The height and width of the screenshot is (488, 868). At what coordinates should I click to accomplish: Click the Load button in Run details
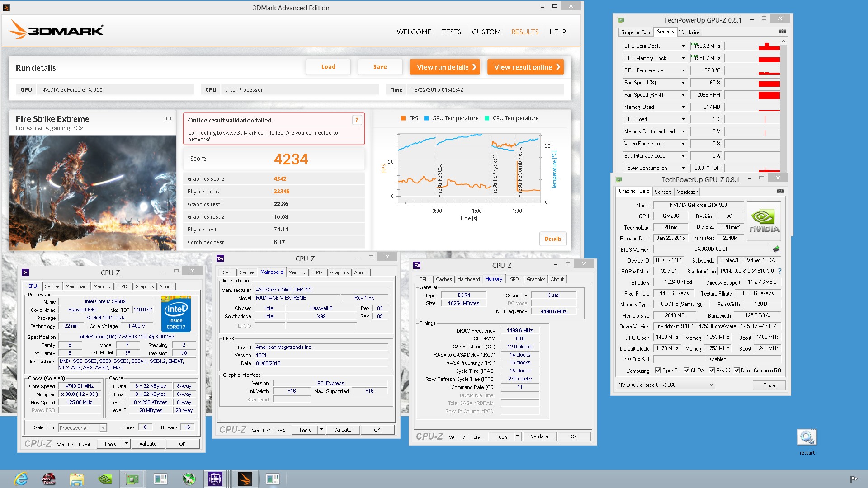pos(328,67)
